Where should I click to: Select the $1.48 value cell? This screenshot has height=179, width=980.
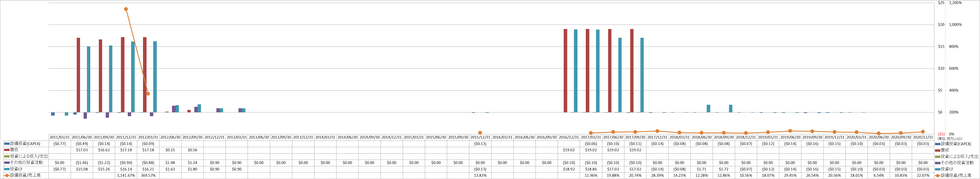[170, 163]
